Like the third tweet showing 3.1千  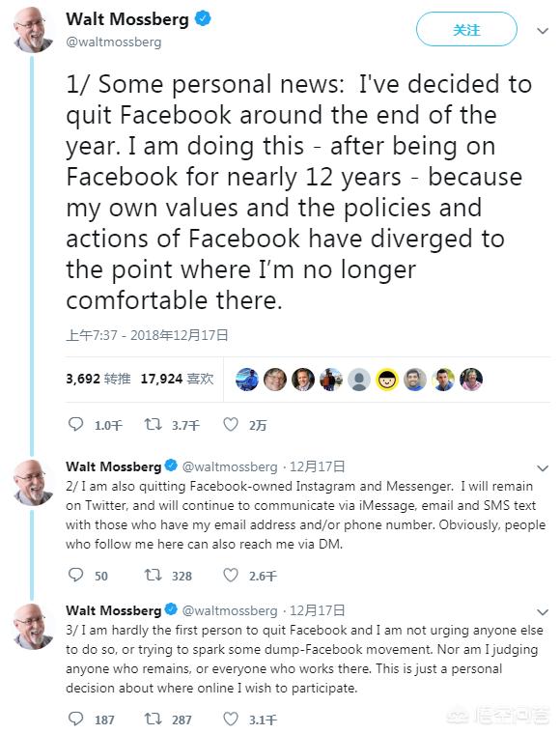click(230, 719)
